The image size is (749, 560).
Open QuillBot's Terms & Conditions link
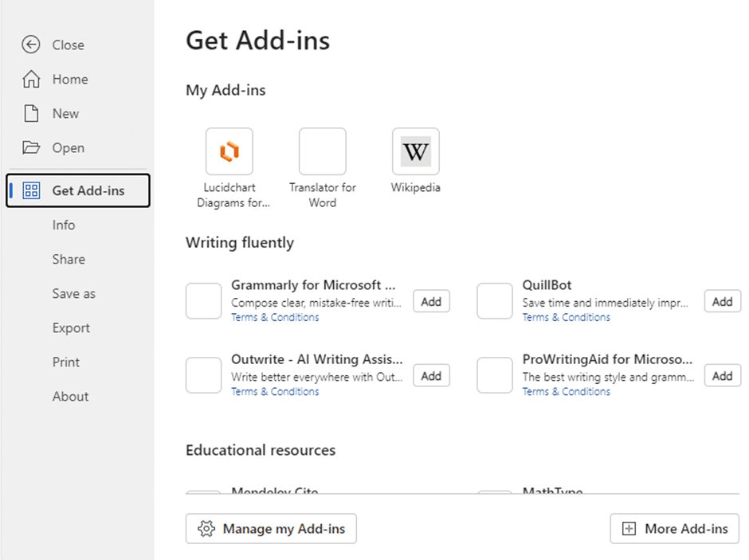click(x=566, y=317)
